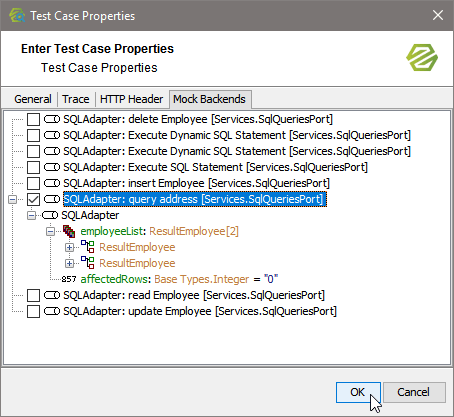Expand the first ResultEmployee entry
The width and height of the screenshot is (454, 417).
[x=69, y=247]
